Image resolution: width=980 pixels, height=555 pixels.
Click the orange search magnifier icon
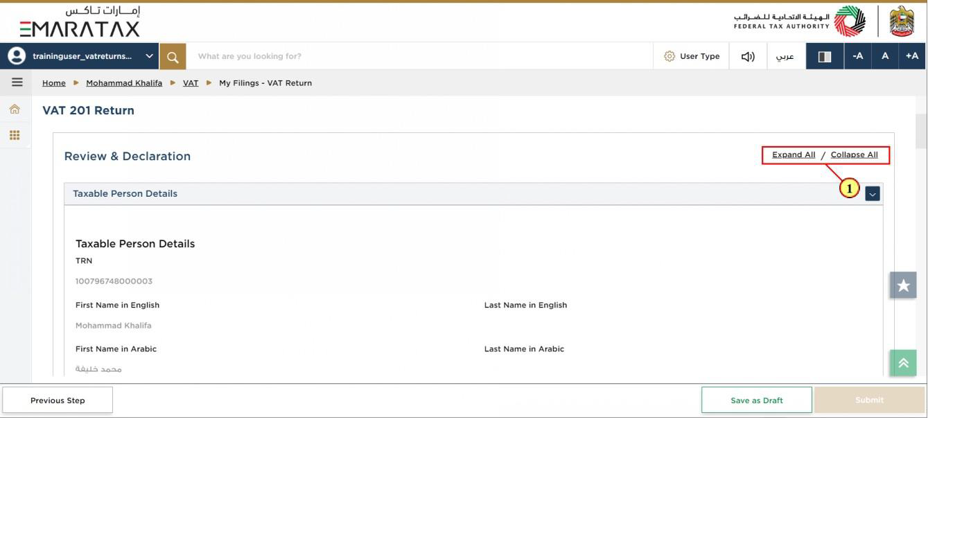tap(173, 56)
